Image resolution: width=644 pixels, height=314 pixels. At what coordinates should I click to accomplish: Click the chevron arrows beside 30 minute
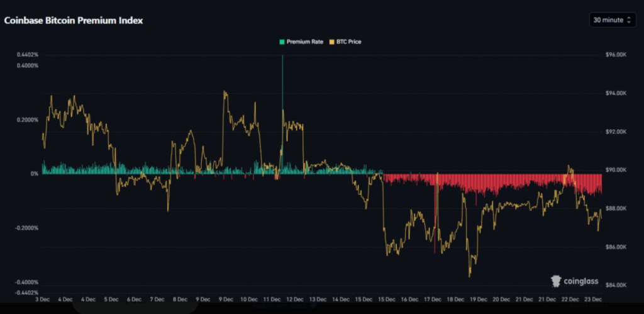pyautogui.click(x=628, y=20)
